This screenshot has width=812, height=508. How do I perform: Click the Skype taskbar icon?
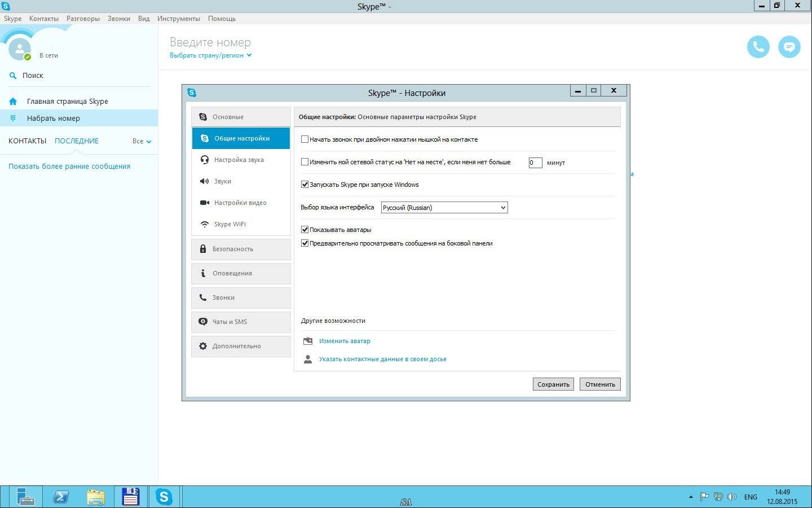(164, 497)
